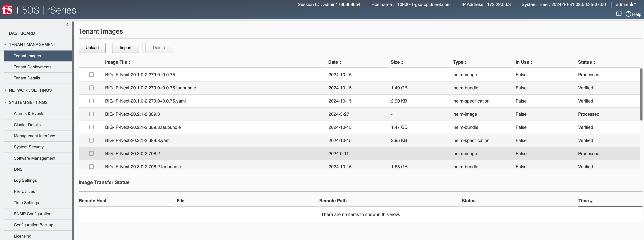
Task: Open the Licensing page
Action: (x=22, y=236)
